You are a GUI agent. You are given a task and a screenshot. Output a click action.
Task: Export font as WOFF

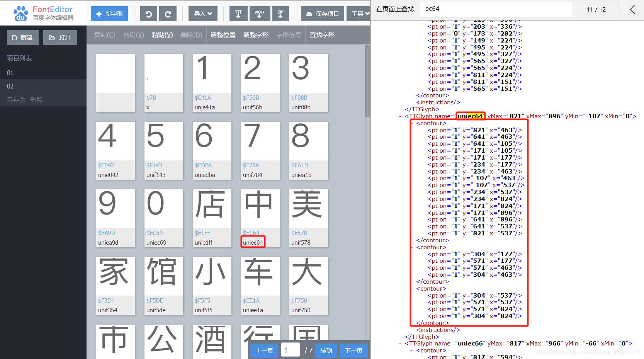260,14
